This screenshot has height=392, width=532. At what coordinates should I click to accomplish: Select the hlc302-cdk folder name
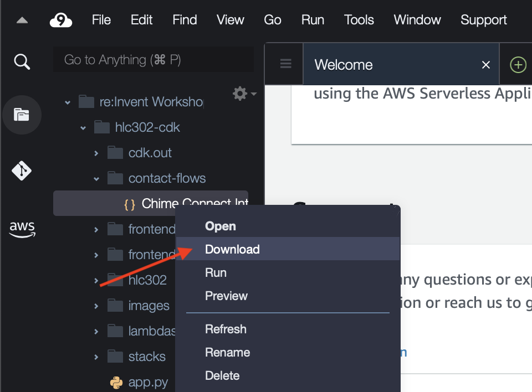coord(147,127)
